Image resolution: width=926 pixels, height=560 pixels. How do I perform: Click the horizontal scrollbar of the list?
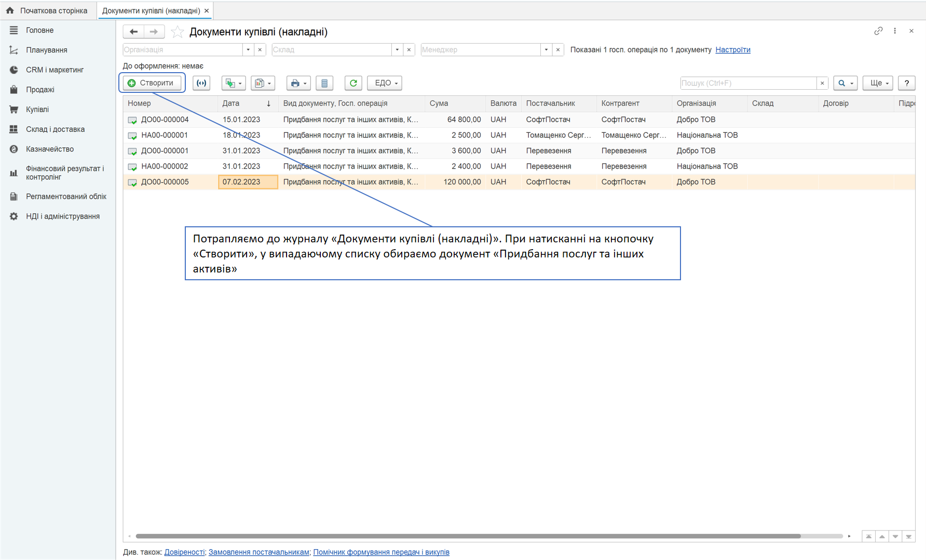(x=468, y=536)
